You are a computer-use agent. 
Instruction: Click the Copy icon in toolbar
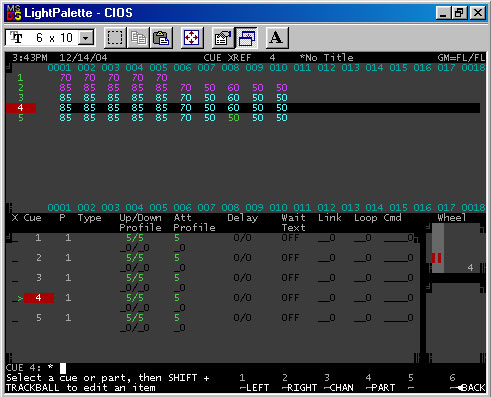click(138, 38)
